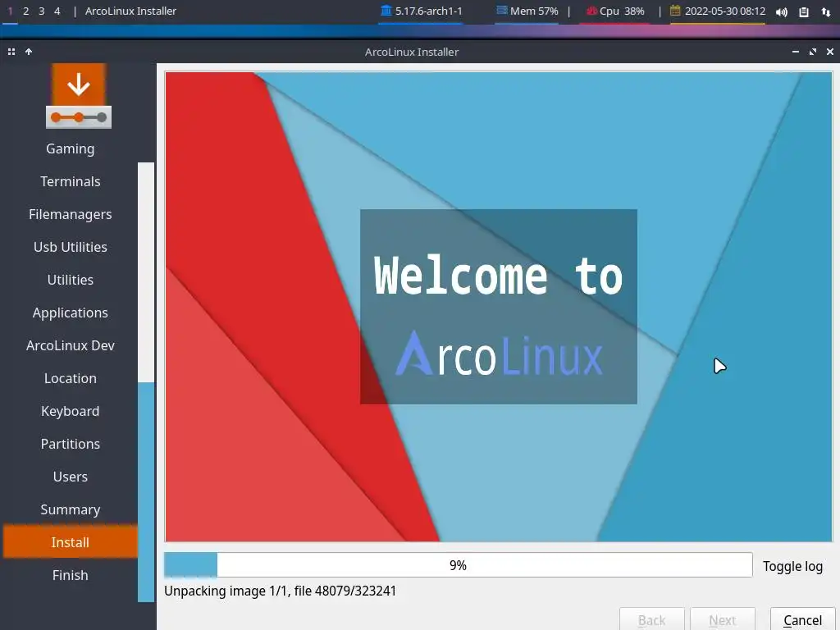The image size is (840, 630).
Task: Click the up-arrow icon in the title bar
Action: [x=29, y=52]
